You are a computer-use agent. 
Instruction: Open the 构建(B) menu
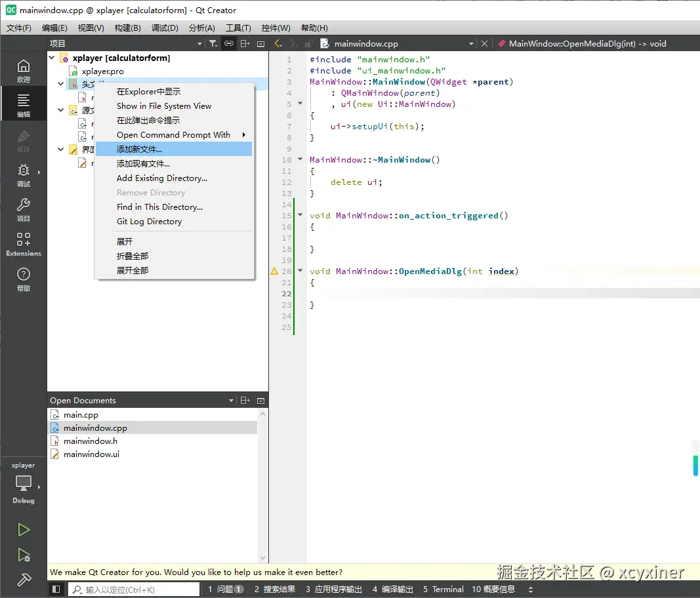127,28
